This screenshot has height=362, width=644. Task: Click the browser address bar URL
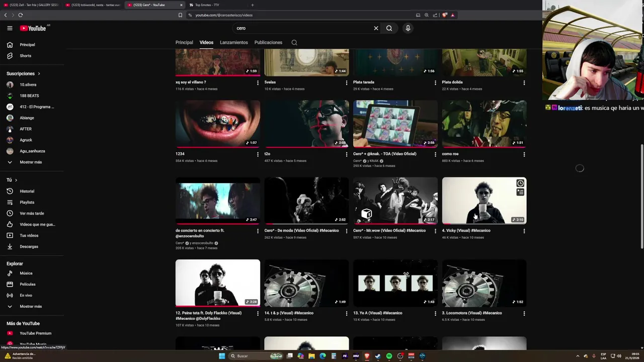[x=224, y=15]
